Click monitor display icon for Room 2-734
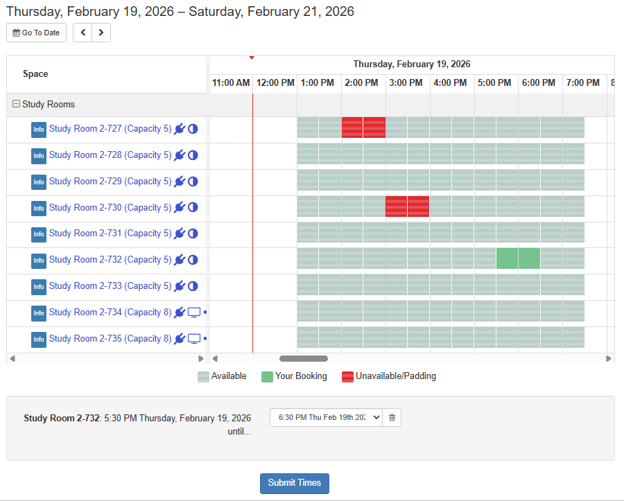The width and height of the screenshot is (624, 501). click(194, 313)
